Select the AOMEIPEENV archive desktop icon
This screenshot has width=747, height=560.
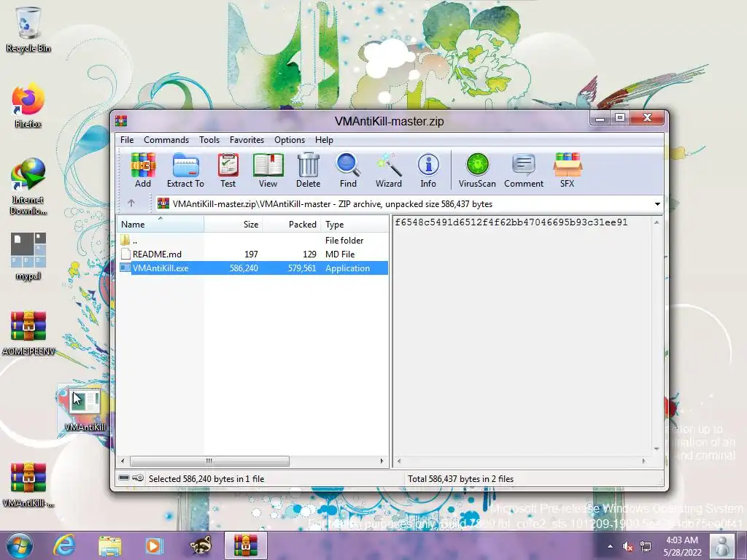pyautogui.click(x=28, y=332)
